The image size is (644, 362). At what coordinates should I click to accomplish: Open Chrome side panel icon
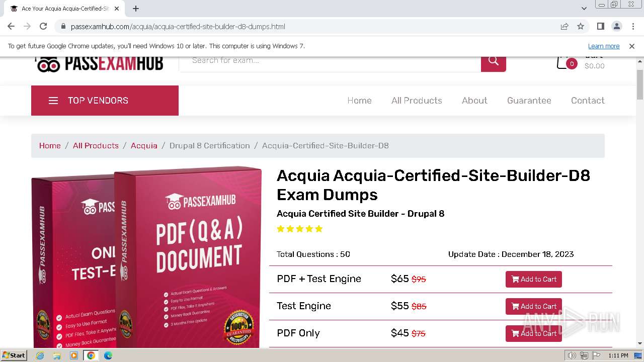[x=600, y=26]
